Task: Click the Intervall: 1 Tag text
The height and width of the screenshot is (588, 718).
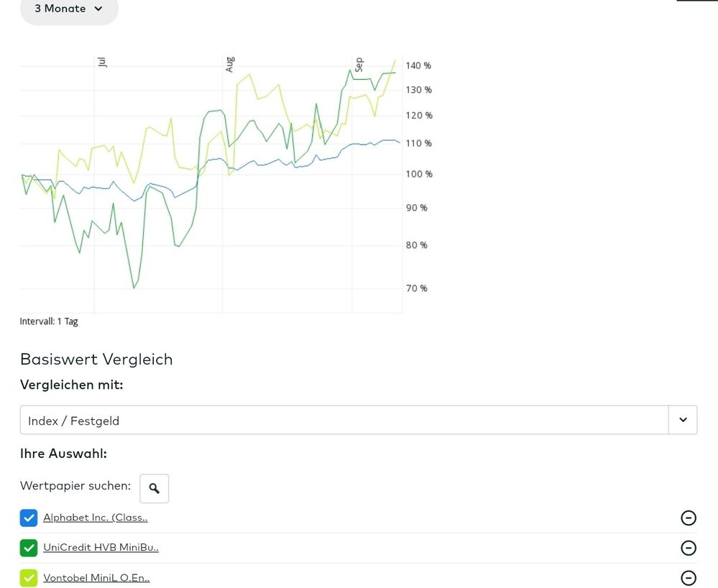Action: [x=49, y=321]
